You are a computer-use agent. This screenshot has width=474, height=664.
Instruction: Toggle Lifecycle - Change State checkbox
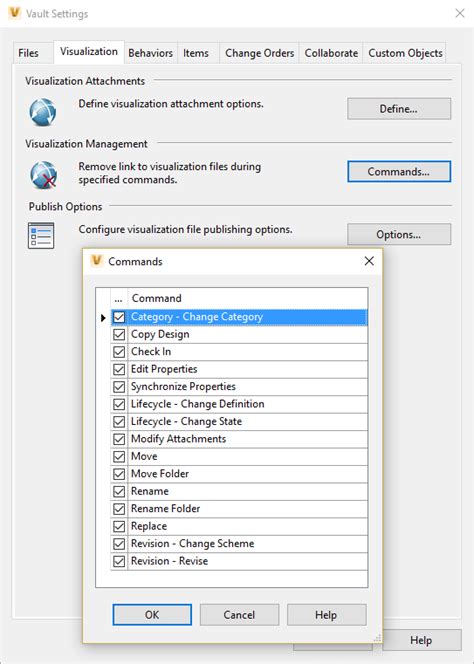(x=119, y=422)
